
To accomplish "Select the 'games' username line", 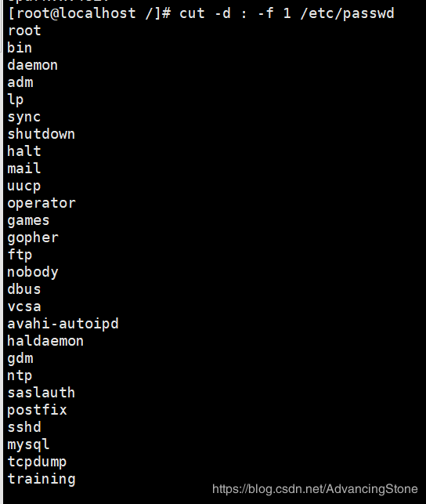I will (x=28, y=221).
